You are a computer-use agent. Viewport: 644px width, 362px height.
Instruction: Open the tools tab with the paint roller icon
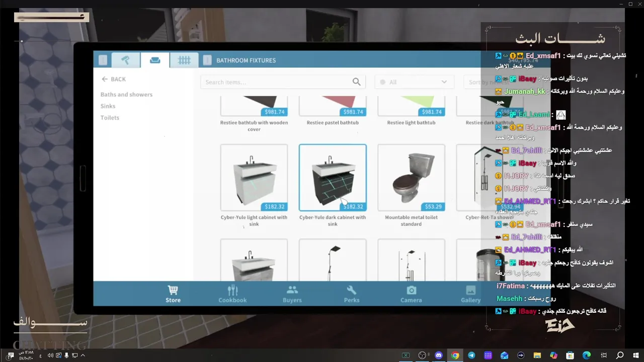[x=126, y=60]
